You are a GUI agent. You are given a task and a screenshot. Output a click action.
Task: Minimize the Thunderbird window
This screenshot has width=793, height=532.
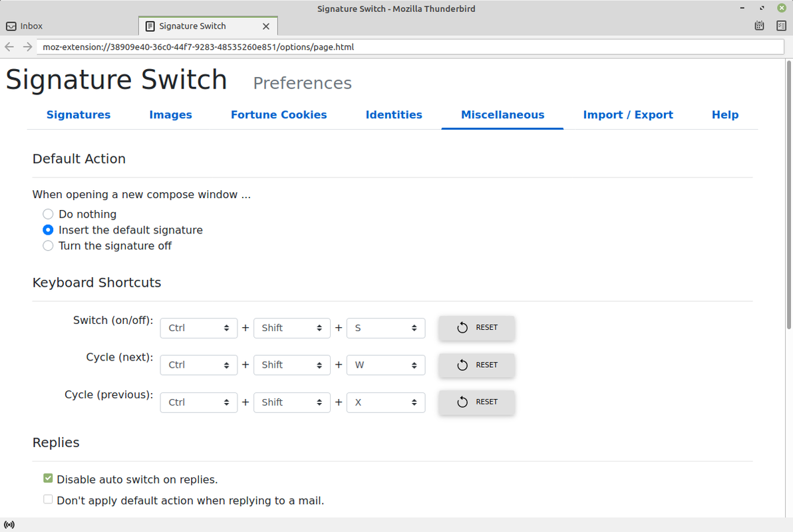click(x=742, y=8)
